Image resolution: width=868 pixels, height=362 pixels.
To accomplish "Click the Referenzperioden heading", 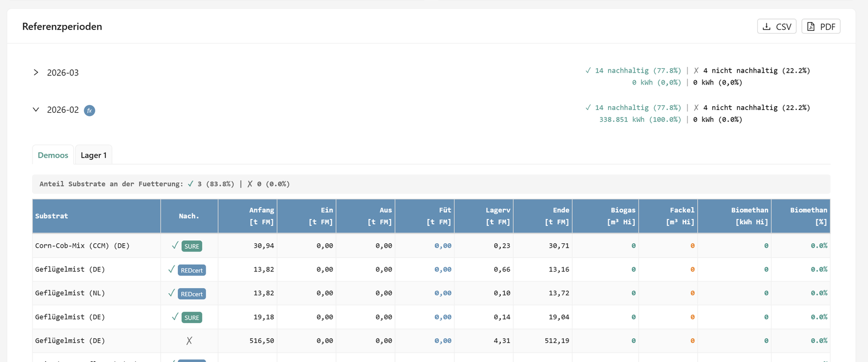I will point(62,27).
